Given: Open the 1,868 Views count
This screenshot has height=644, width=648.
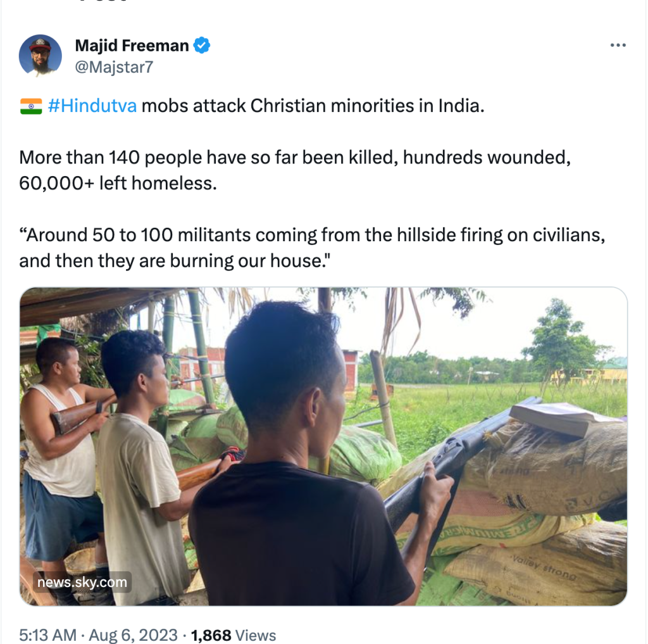Looking at the screenshot, I should 234,635.
